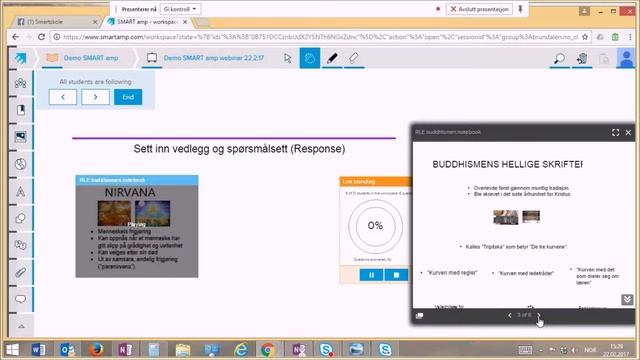Click notebook double-chevron down arrow
Viewport: 640px width, 360px height.
[x=627, y=300]
